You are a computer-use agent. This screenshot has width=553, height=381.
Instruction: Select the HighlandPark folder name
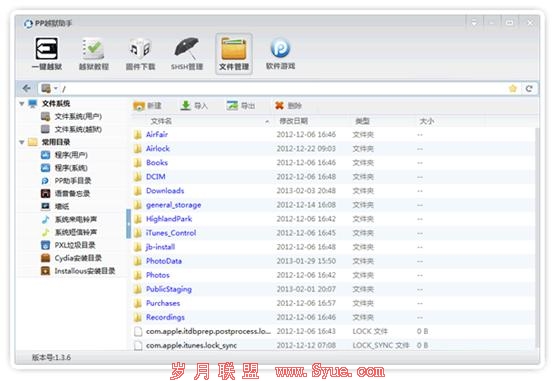point(169,219)
